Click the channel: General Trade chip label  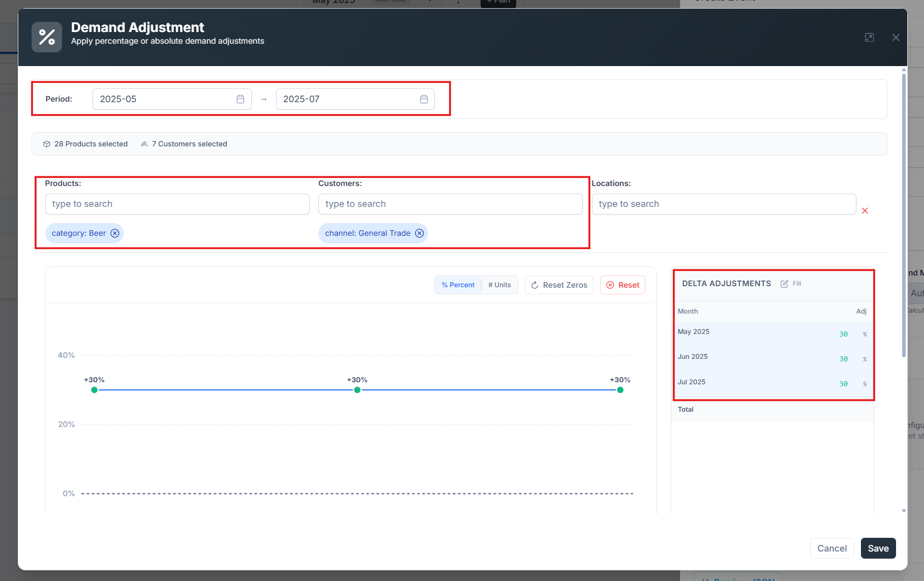pyautogui.click(x=368, y=233)
